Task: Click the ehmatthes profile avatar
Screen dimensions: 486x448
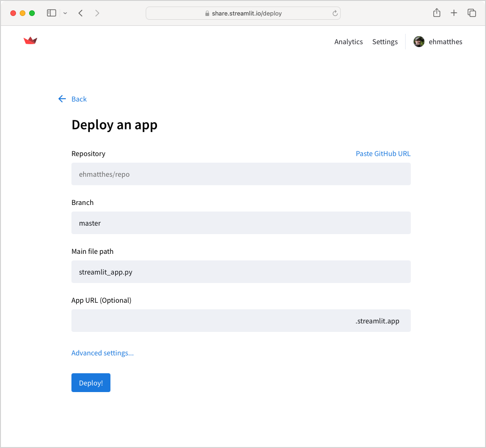Action: (x=419, y=41)
